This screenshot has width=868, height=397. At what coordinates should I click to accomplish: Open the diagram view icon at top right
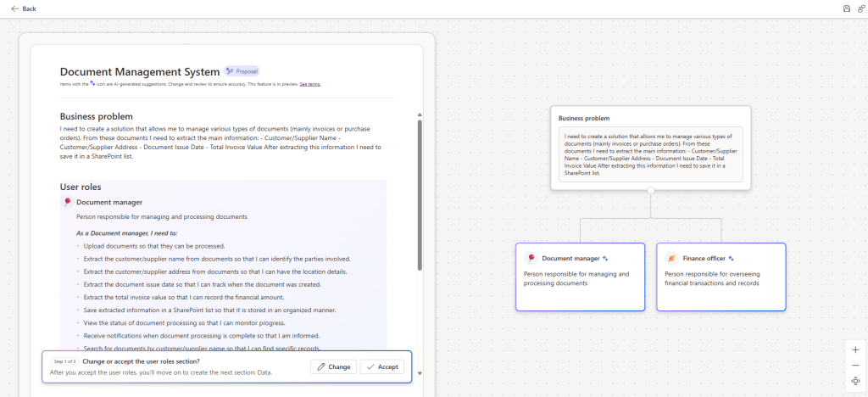pos(860,8)
